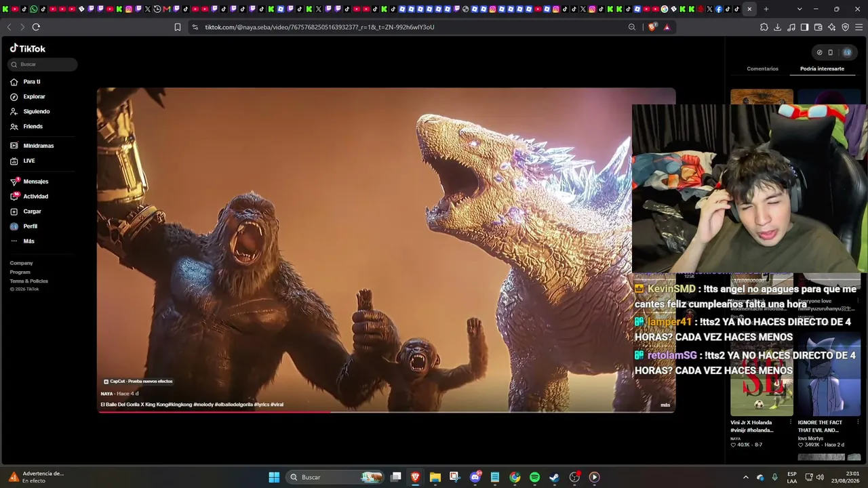Screen dimensions: 868x488
Task: Click the tiktok.com address bar URL
Action: click(x=319, y=27)
